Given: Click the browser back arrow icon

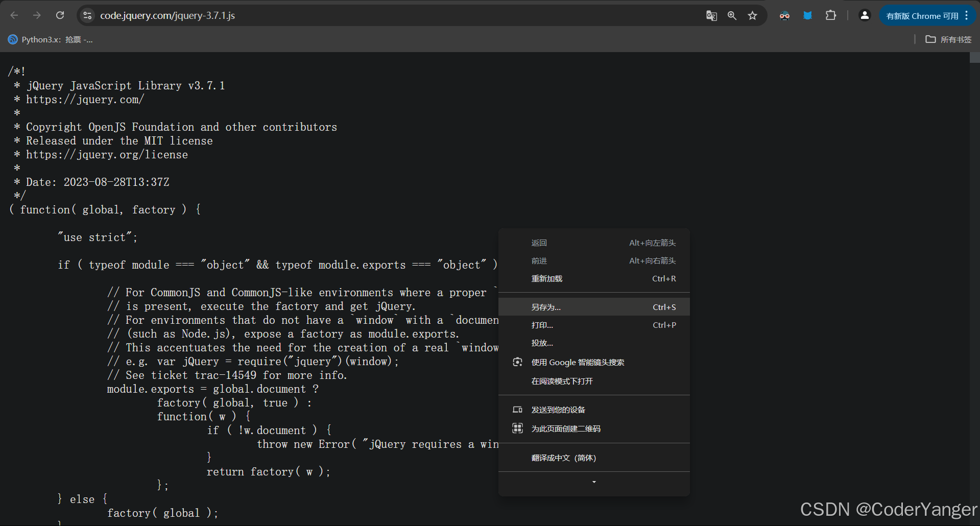Looking at the screenshot, I should tap(14, 15).
